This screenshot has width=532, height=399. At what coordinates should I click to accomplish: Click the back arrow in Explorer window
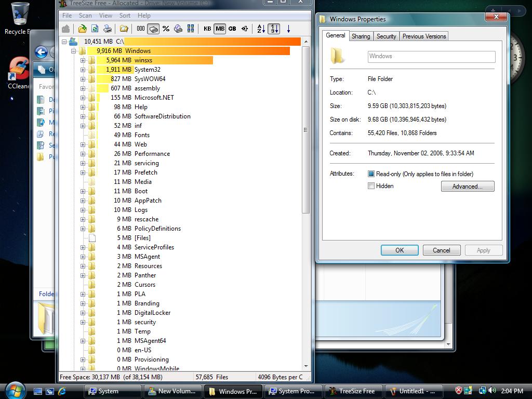pyautogui.click(x=42, y=52)
